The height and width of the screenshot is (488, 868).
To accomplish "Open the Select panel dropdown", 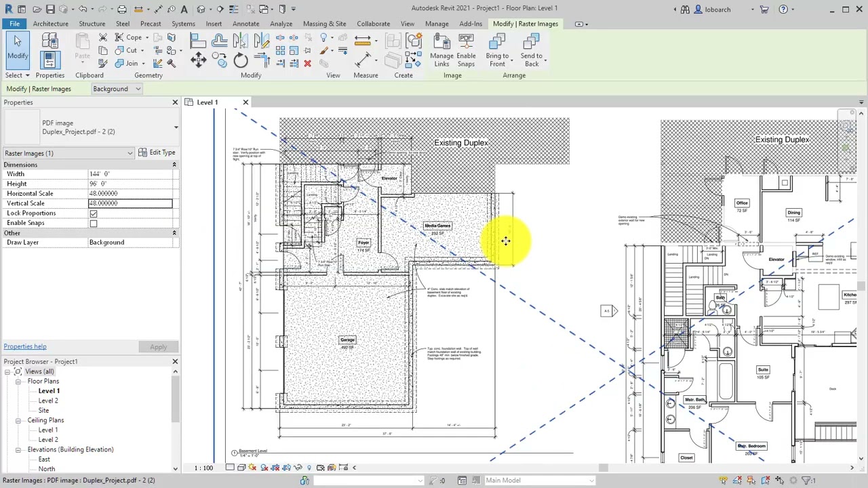I will pyautogui.click(x=17, y=75).
